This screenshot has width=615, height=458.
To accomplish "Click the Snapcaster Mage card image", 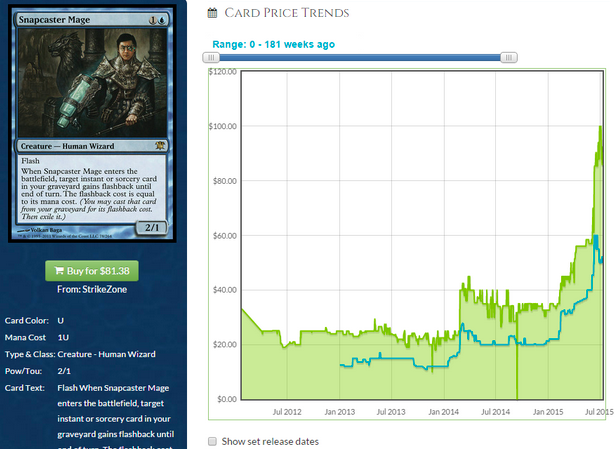I will tap(92, 125).
